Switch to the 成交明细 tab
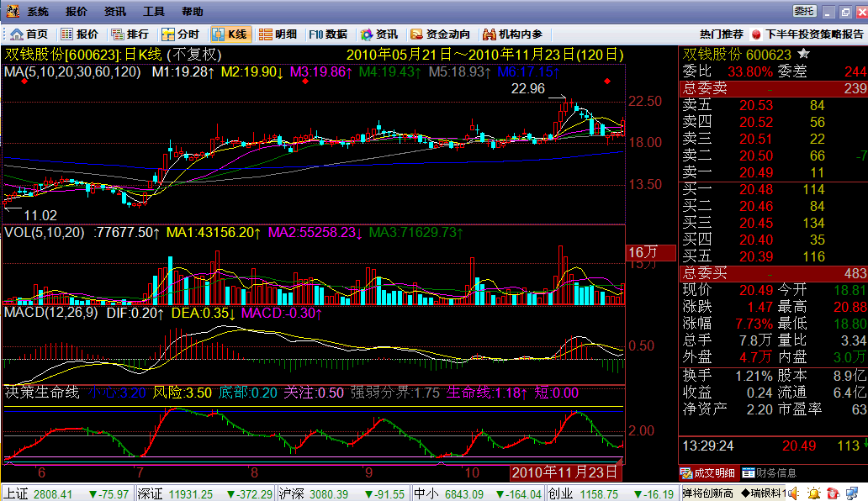 (x=708, y=473)
